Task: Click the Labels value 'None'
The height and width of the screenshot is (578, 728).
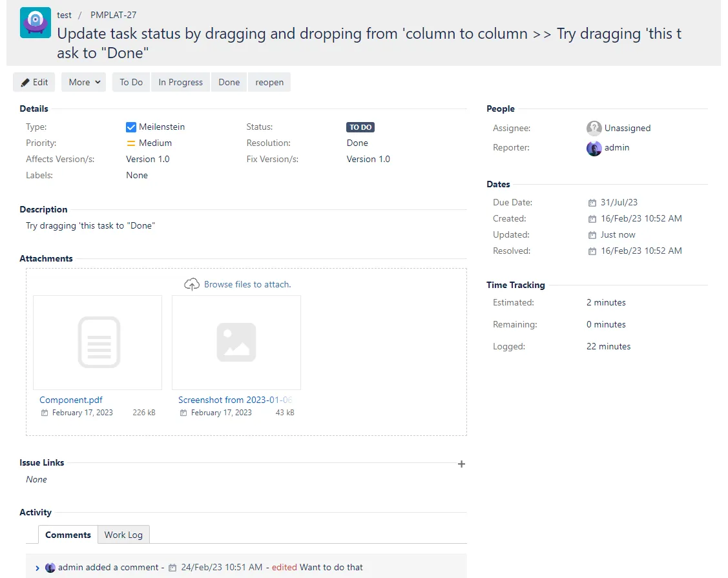Action: point(137,176)
